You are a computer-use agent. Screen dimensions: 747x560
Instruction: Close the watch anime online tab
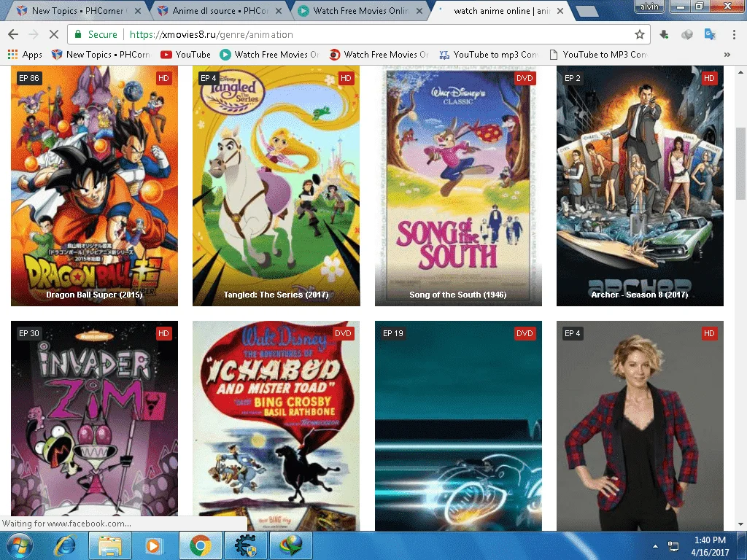pyautogui.click(x=560, y=10)
